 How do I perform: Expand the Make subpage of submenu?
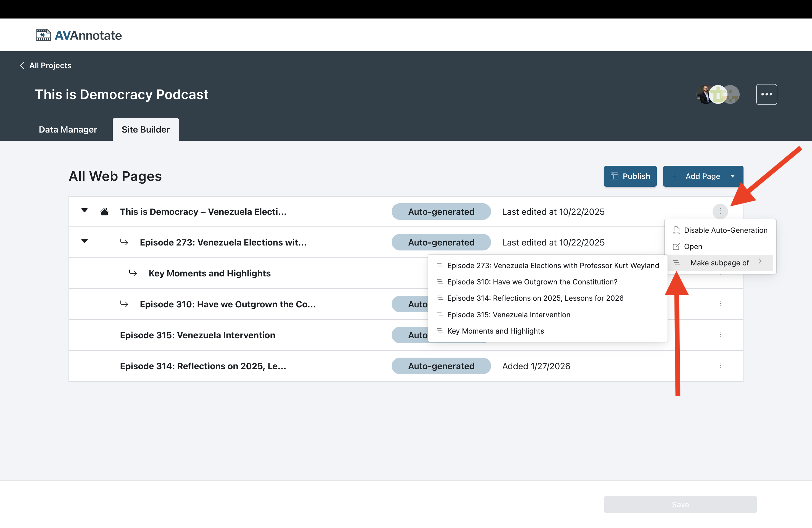pos(719,263)
